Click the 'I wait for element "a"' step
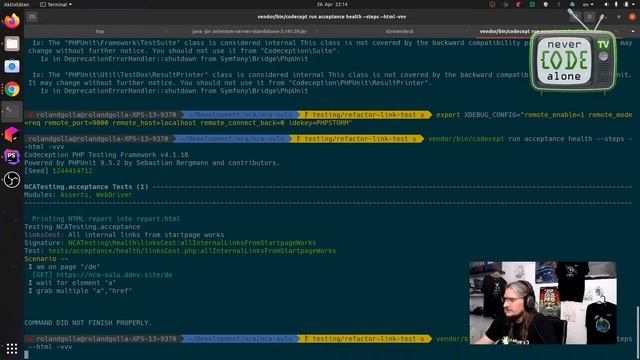The height and width of the screenshot is (360, 640). [x=72, y=283]
